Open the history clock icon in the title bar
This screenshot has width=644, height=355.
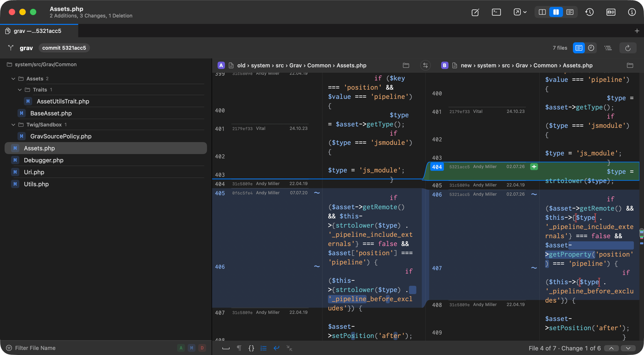click(589, 12)
